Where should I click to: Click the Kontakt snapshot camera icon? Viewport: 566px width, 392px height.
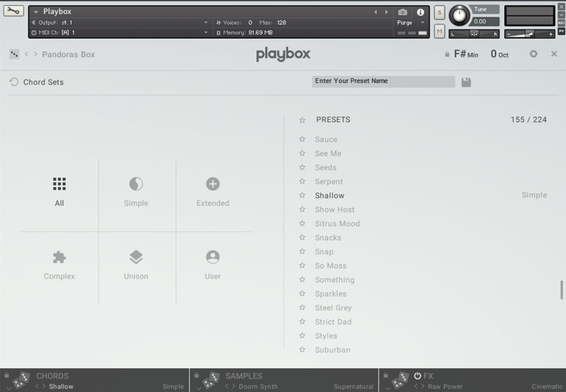click(402, 12)
